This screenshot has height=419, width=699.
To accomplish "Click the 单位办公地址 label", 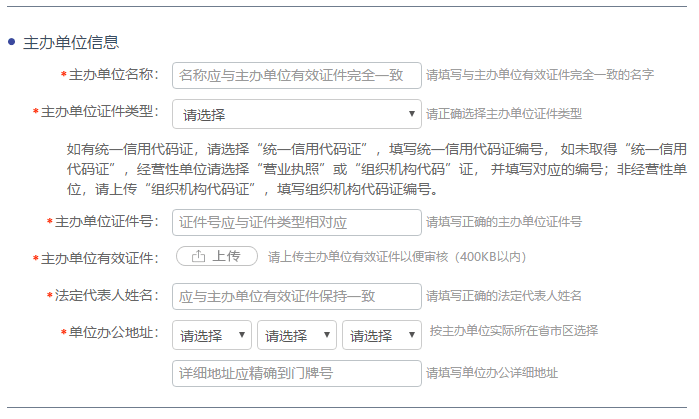I will click(x=113, y=333).
